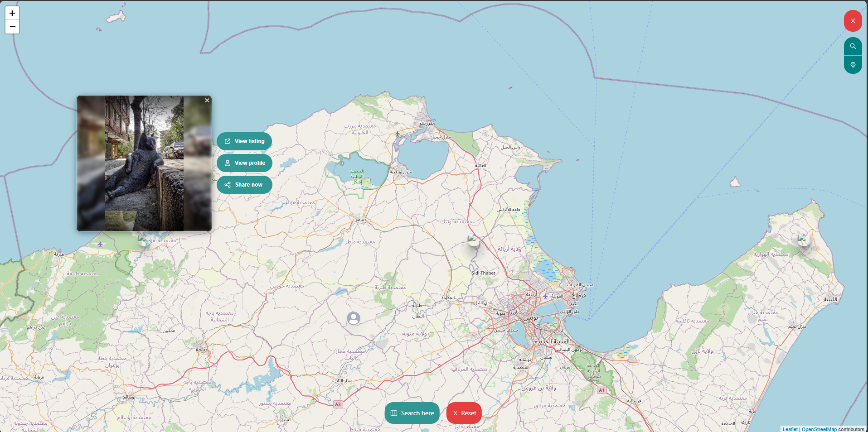Zoom in on the map
The height and width of the screenshot is (432, 868).
coord(12,13)
